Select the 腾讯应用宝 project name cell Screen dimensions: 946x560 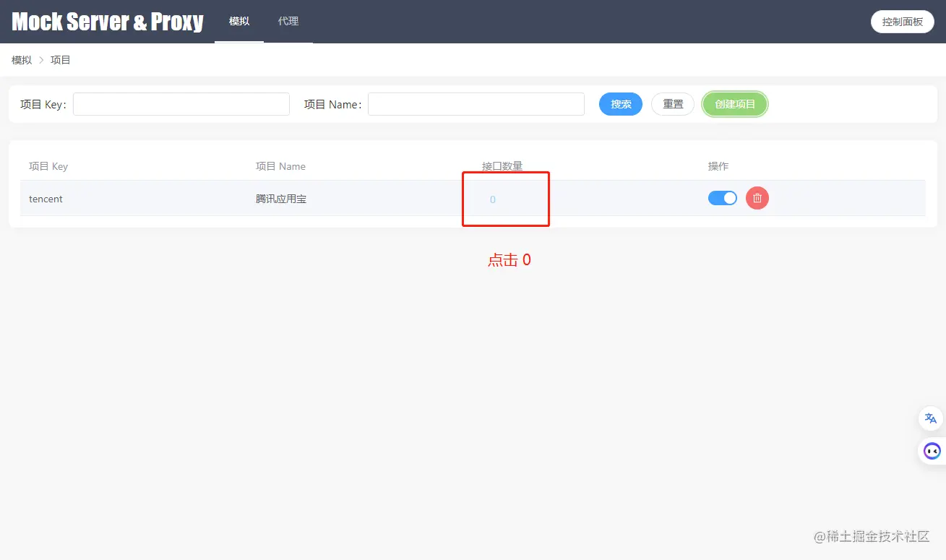point(281,199)
